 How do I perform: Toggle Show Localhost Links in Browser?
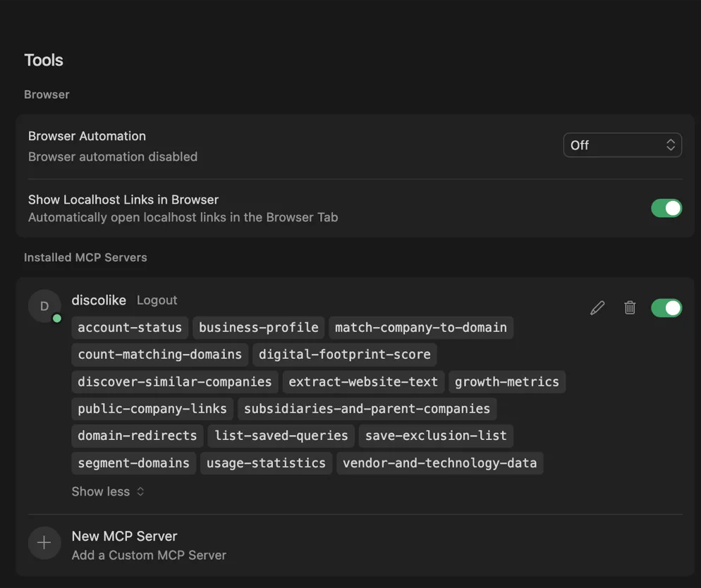pyautogui.click(x=666, y=208)
